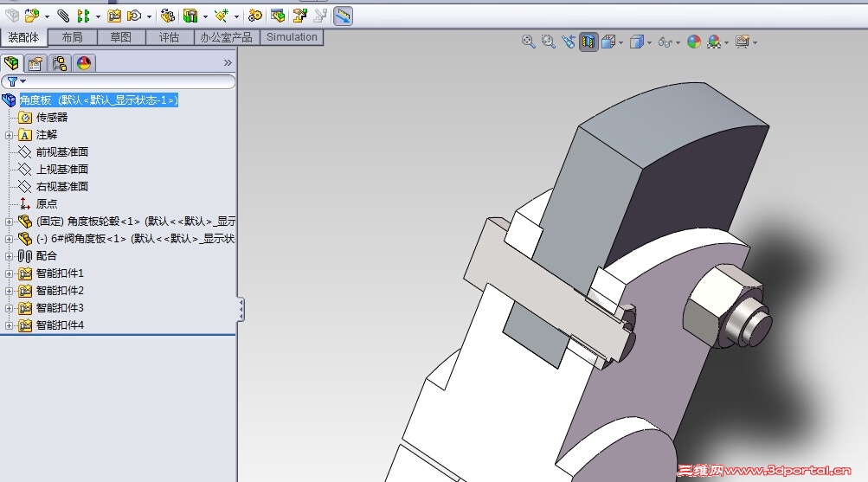Click the tree filter funnel icon
This screenshot has height=482, width=868.
point(12,81)
